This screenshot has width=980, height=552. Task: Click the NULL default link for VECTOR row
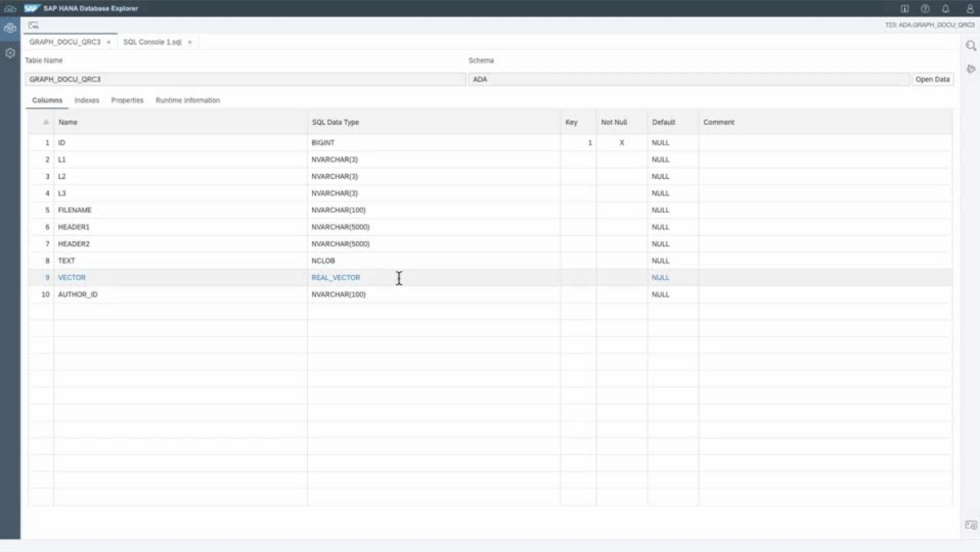[659, 277]
